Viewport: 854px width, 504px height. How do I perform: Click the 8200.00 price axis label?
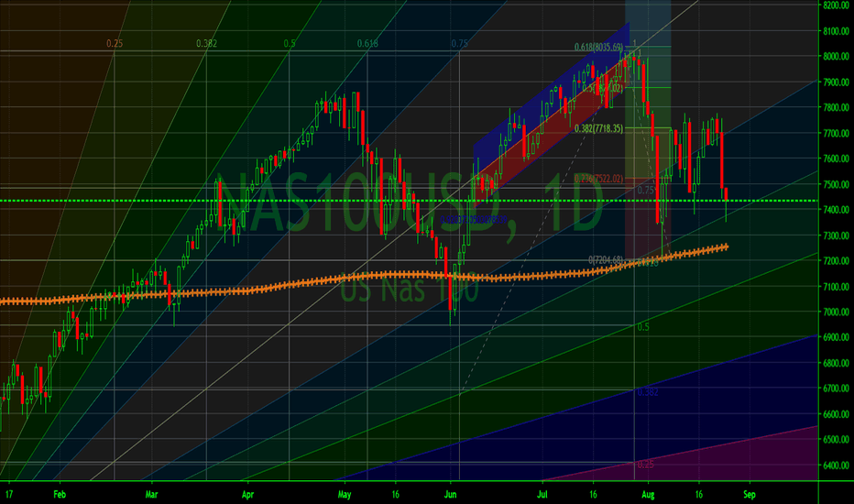pos(836,5)
